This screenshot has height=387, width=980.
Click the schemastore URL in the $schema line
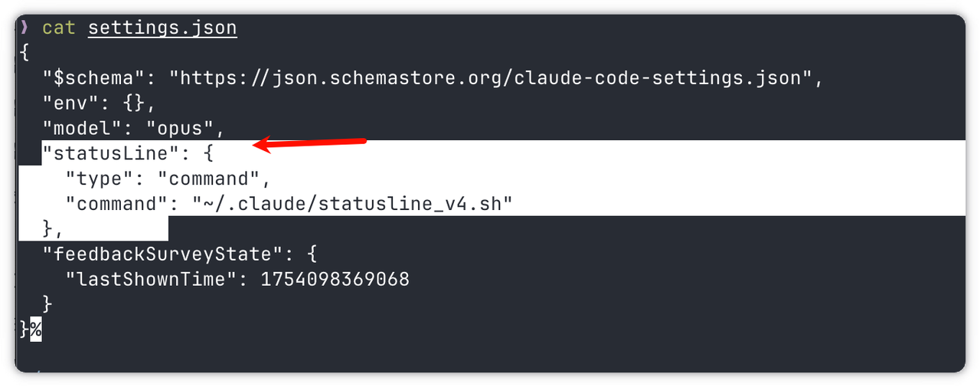point(490,77)
